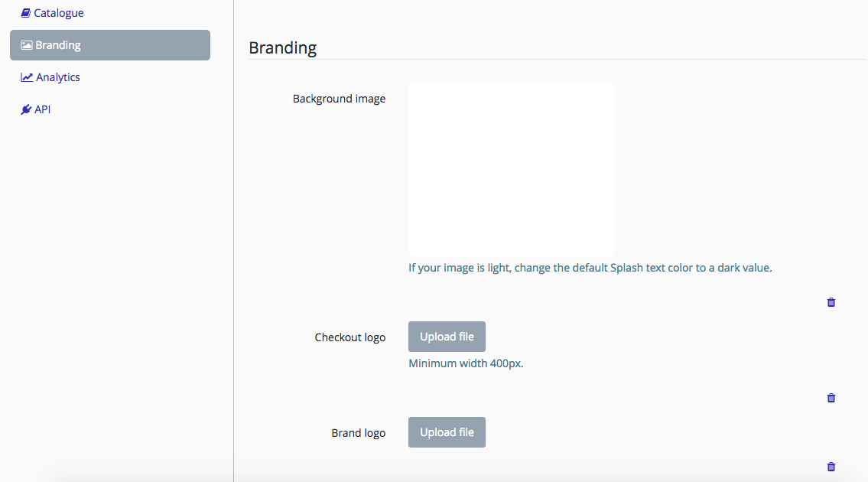Click the Catalogue book icon

pos(25,13)
